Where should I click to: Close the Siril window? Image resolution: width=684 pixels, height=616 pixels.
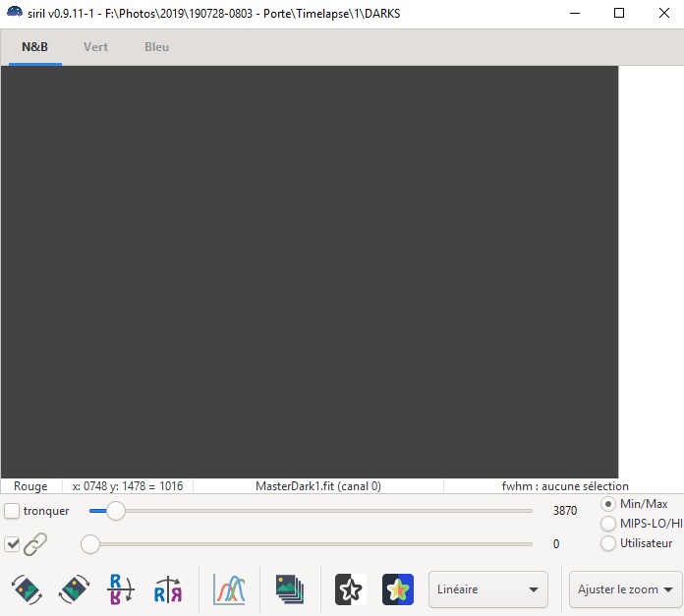(x=664, y=13)
